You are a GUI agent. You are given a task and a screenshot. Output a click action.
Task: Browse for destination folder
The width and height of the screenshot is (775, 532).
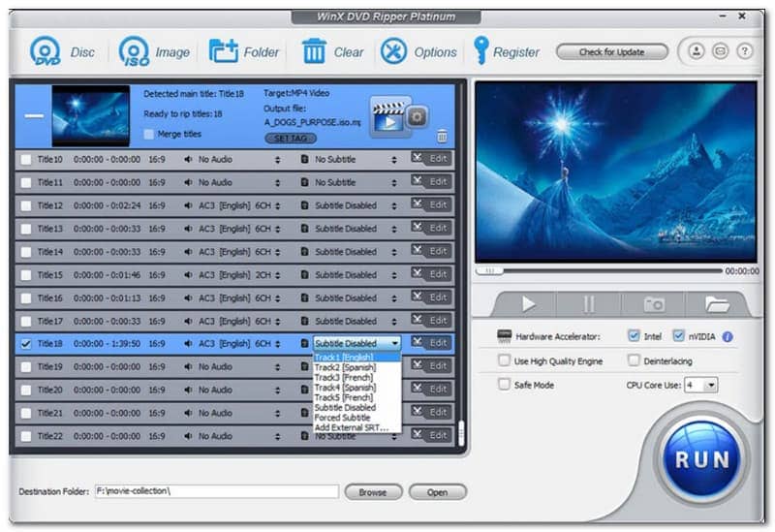click(x=373, y=492)
